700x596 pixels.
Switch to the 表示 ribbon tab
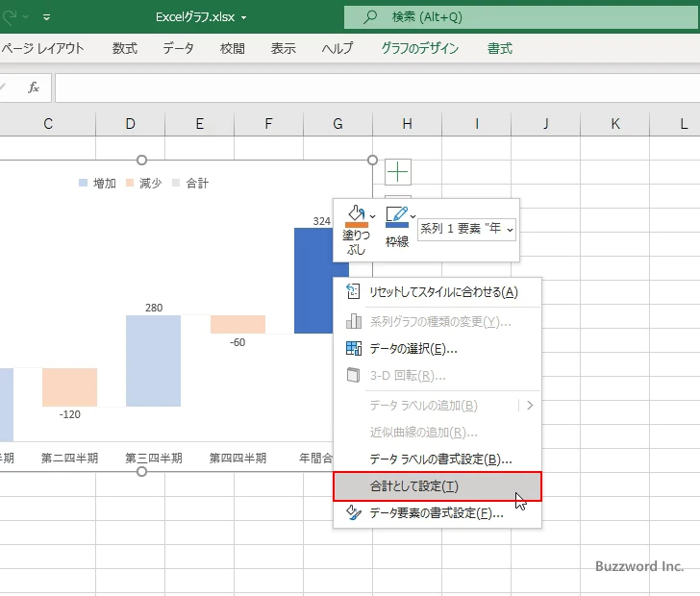pyautogui.click(x=284, y=48)
